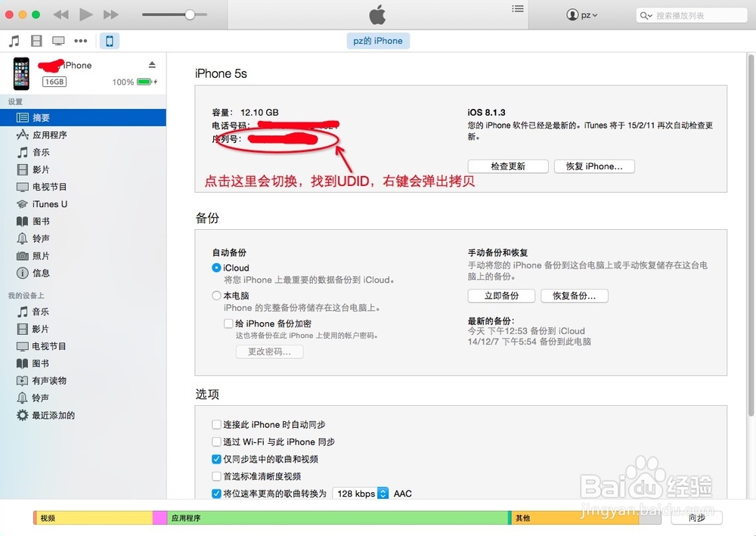756x536 pixels.
Task: Switch to the Music library icon
Action: (x=14, y=41)
